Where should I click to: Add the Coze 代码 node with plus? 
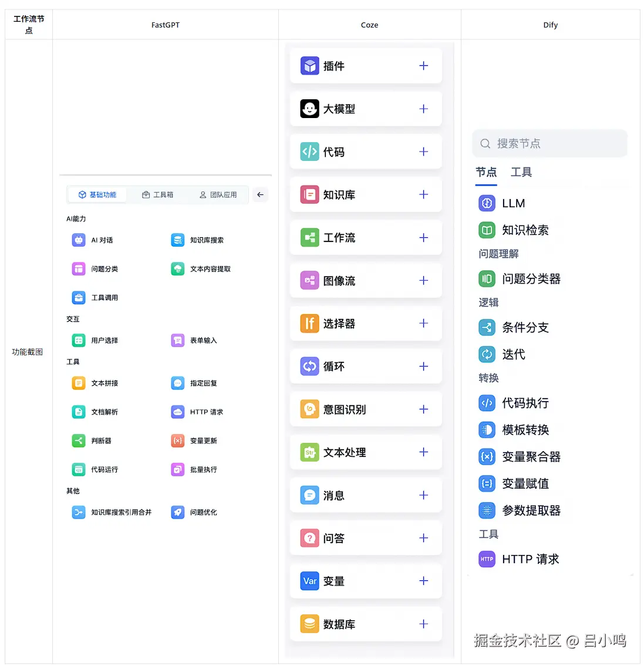[423, 152]
